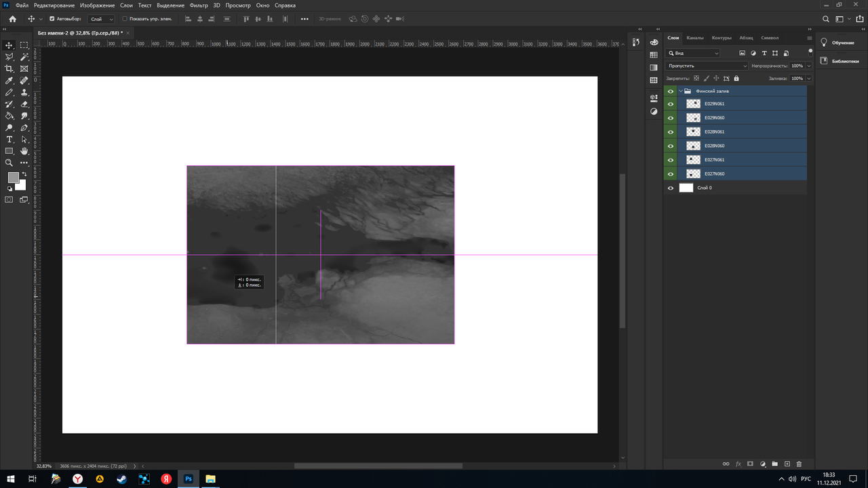Image resolution: width=868 pixels, height=488 pixels.
Task: Select the Eyedropper tool
Action: tap(9, 81)
